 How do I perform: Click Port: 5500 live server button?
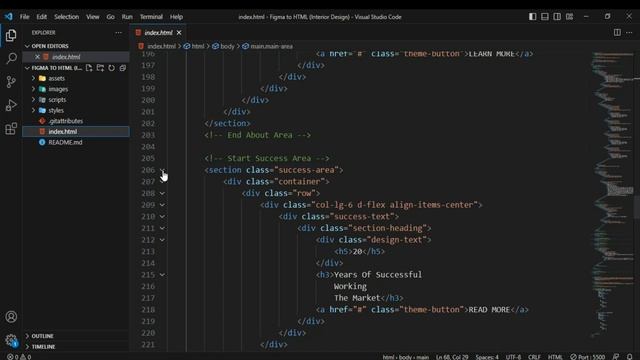point(588,357)
